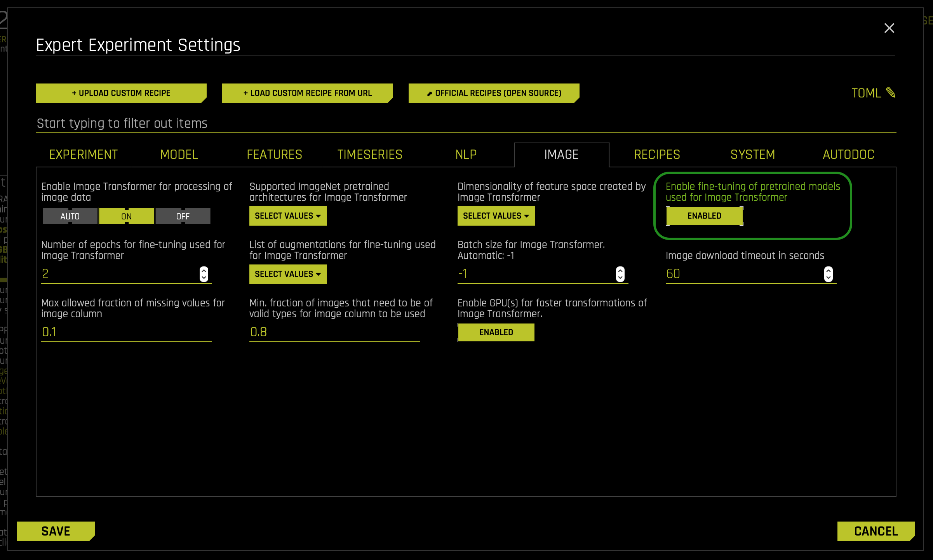Click the TOML icon to edit configuration

tap(891, 93)
